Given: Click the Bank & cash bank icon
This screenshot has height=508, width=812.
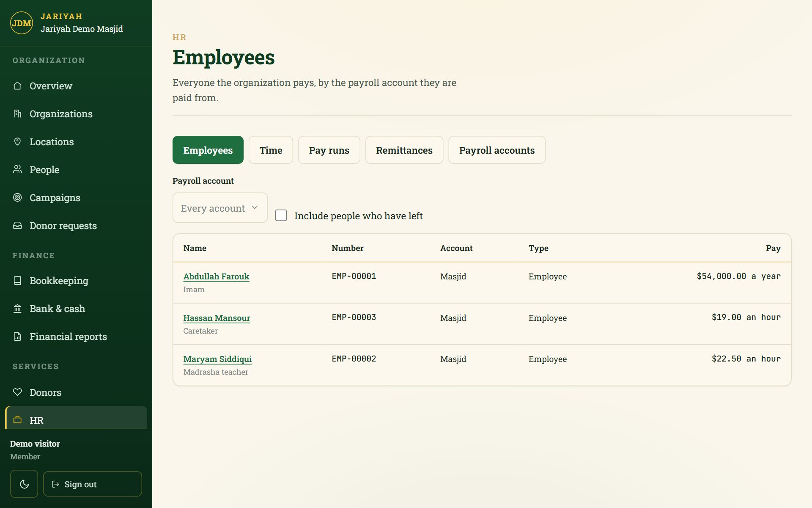Looking at the screenshot, I should [x=17, y=309].
